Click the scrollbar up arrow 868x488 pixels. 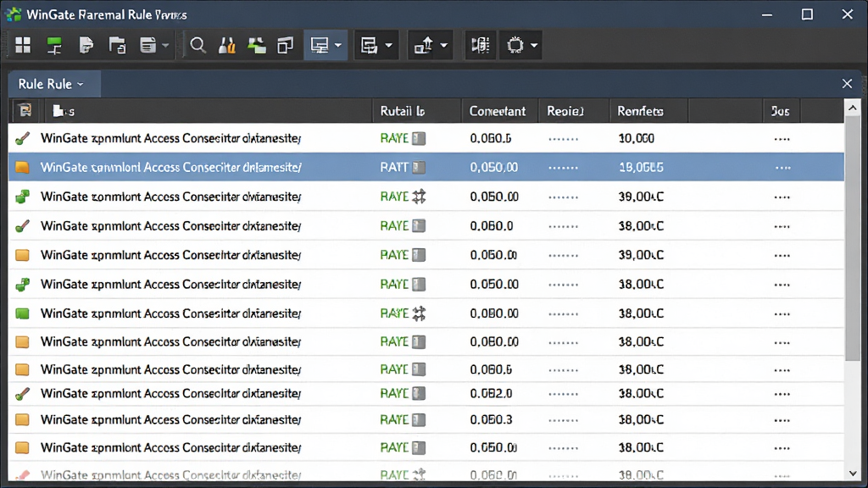[853, 108]
